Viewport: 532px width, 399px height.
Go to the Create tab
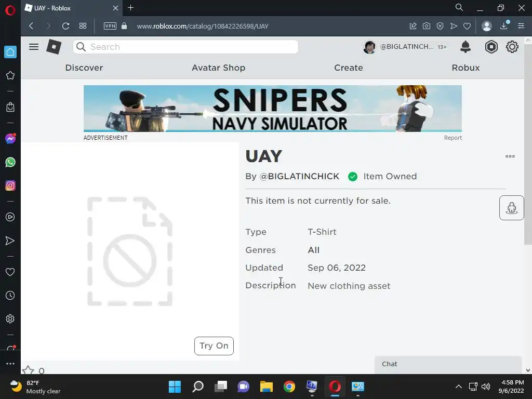click(x=349, y=68)
